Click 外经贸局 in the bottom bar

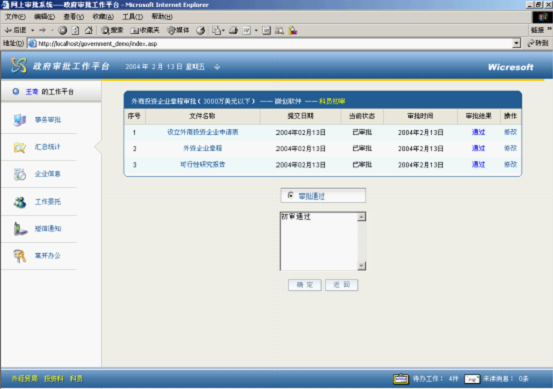pyautogui.click(x=24, y=379)
